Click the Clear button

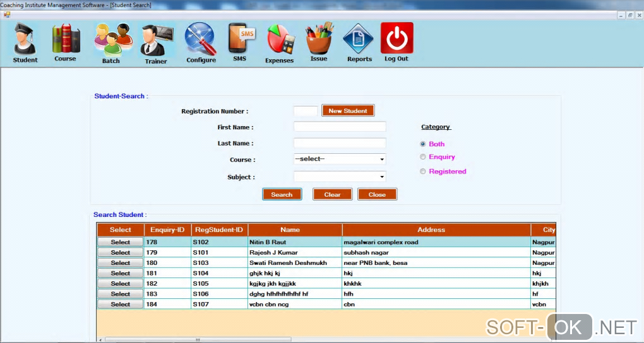[x=332, y=194]
